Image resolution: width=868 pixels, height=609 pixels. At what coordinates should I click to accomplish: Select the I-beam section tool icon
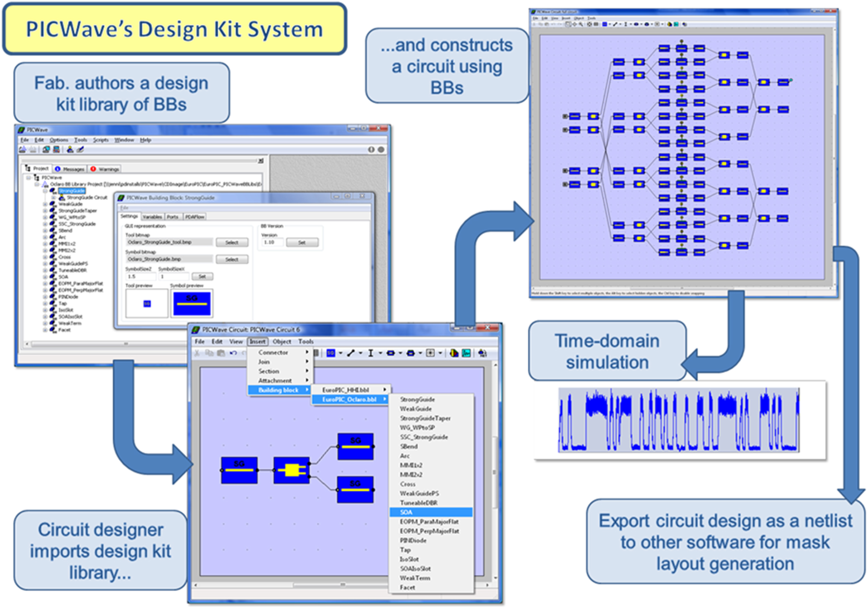click(x=371, y=353)
